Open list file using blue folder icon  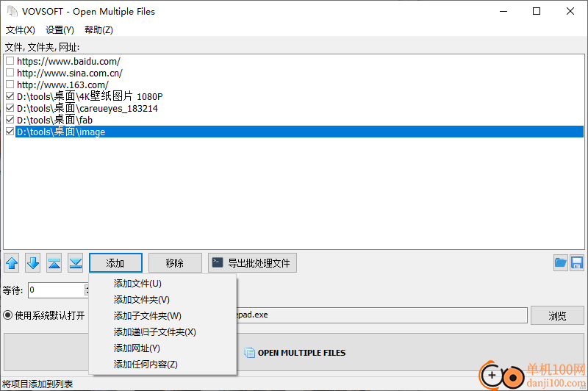point(560,263)
